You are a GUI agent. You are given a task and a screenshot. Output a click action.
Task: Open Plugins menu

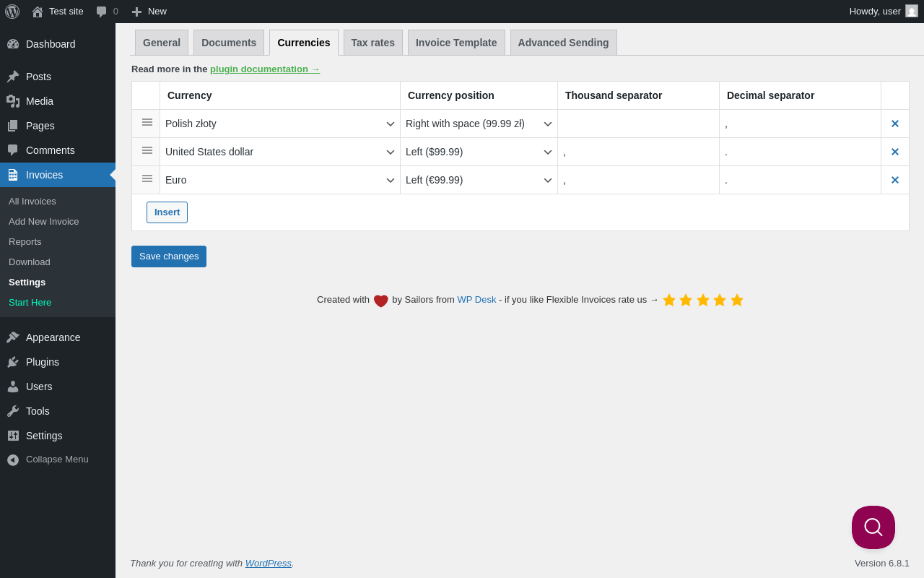tap(58, 362)
